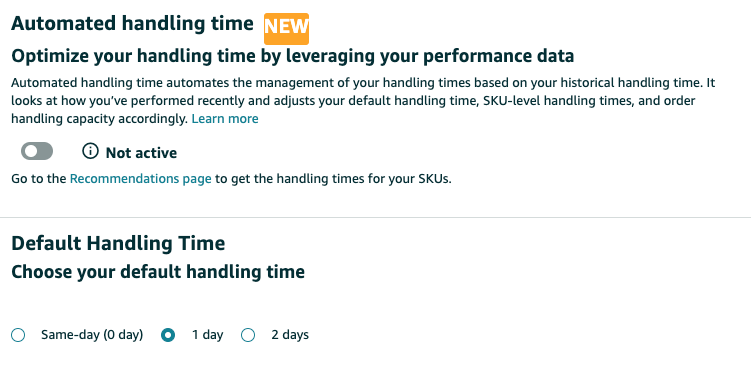The image size is (751, 374).
Task: Choose the 2 days radio button
Action: [x=248, y=335]
